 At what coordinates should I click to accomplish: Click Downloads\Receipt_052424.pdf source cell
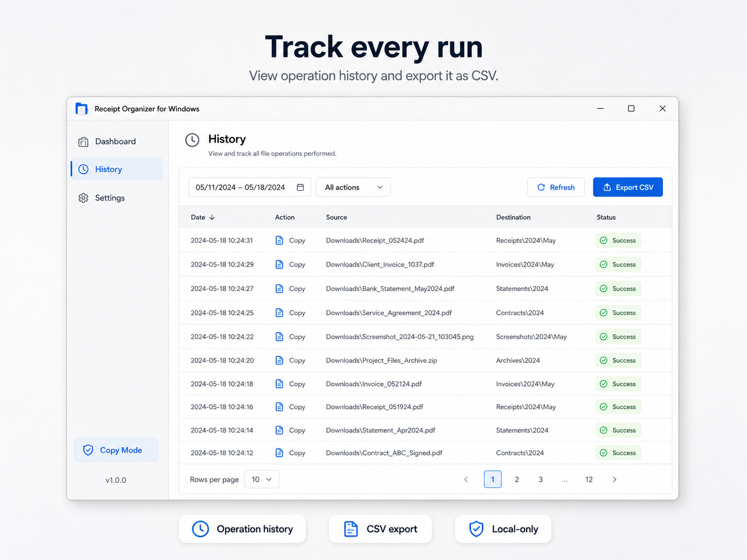375,240
